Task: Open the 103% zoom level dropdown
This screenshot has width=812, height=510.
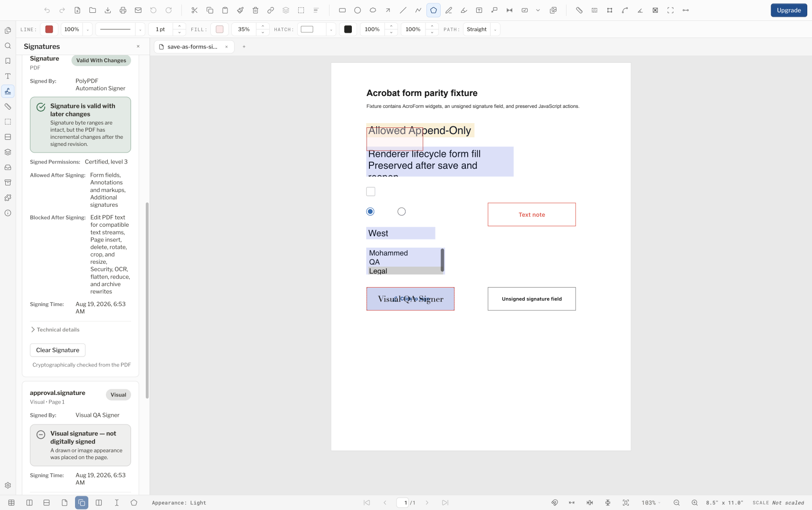Action: (651, 502)
